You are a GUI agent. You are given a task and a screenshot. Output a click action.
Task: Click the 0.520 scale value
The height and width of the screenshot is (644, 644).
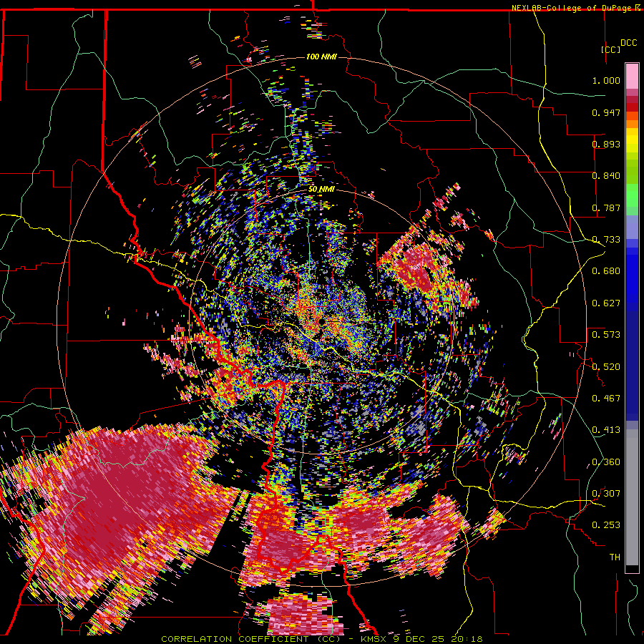coord(606,367)
